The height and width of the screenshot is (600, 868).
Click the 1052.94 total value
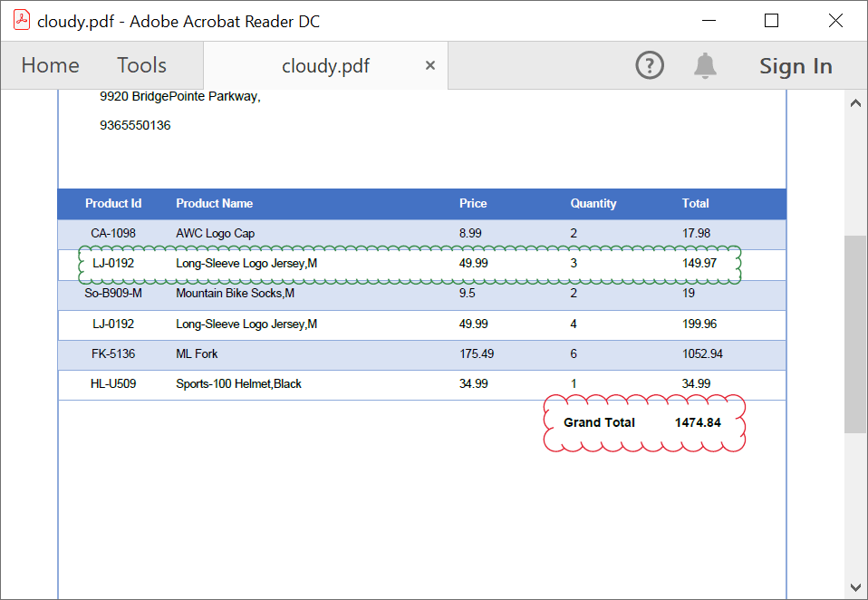[x=702, y=353]
